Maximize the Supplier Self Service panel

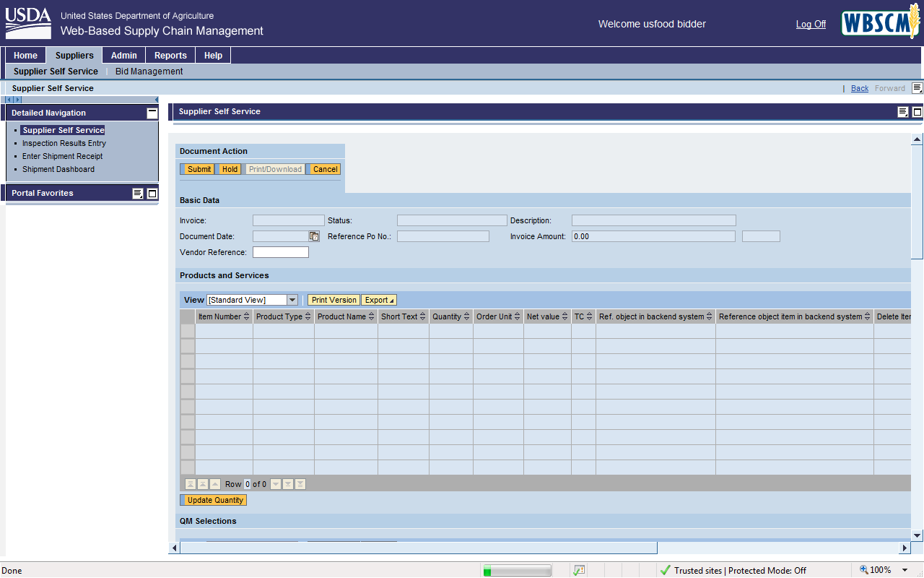click(918, 112)
